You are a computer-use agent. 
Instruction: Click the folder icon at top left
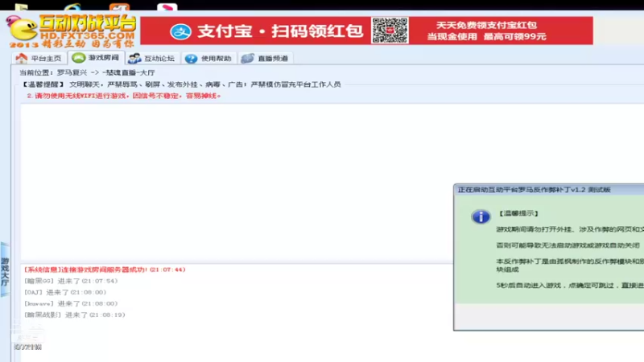pyautogui.click(x=22, y=7)
